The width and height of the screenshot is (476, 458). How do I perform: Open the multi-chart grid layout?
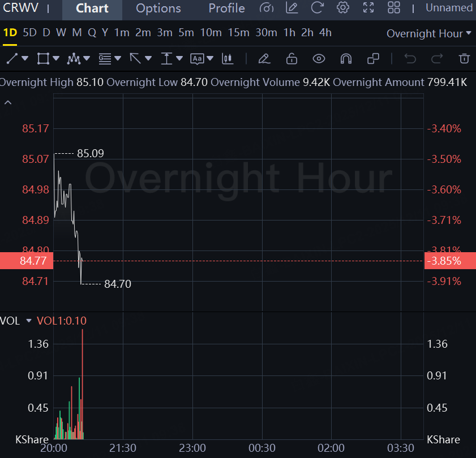point(394,8)
